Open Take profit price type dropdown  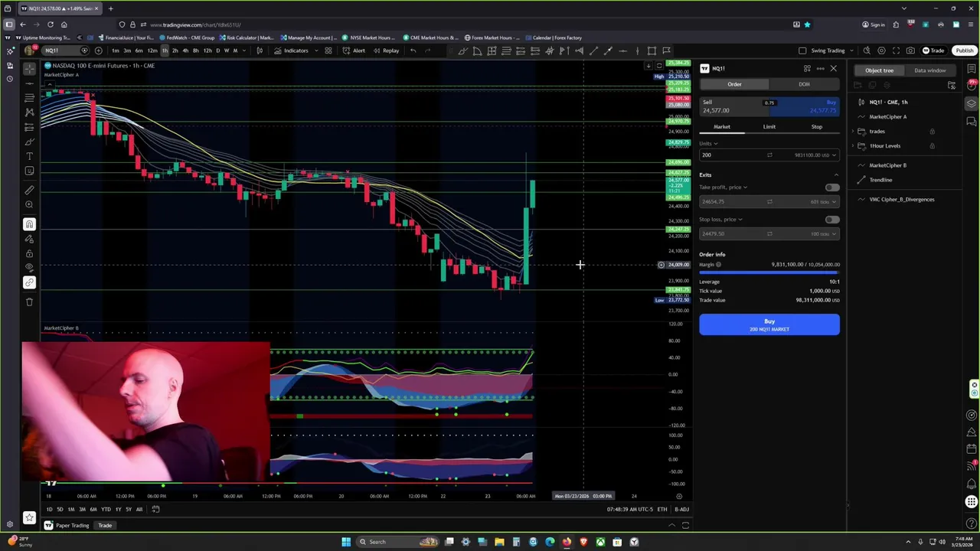(723, 187)
